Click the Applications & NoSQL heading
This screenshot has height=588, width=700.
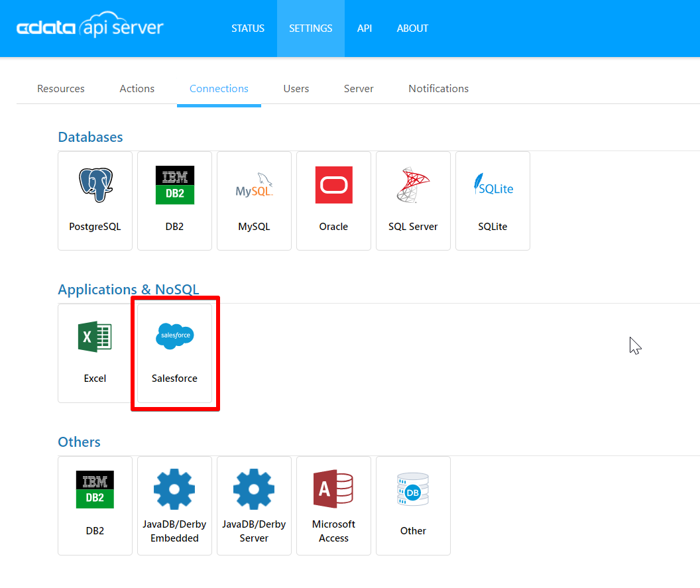click(129, 289)
